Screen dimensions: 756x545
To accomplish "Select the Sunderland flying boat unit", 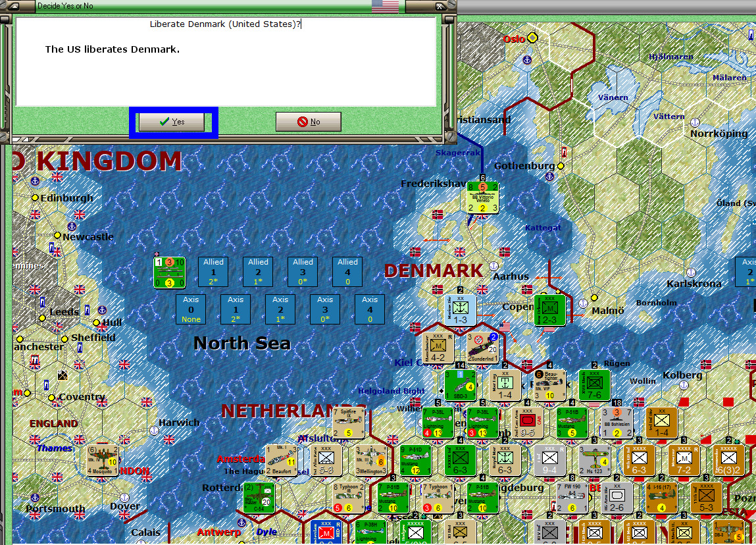I will (x=483, y=348).
